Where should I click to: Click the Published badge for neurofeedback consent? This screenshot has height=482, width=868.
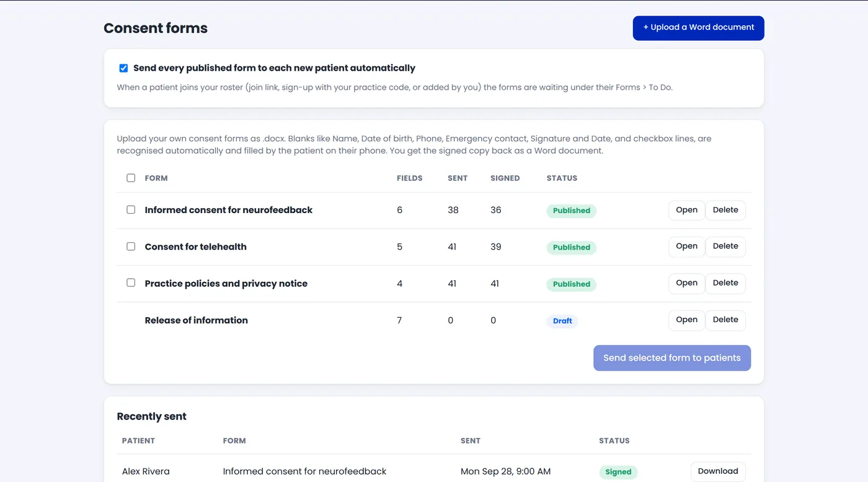click(x=572, y=211)
